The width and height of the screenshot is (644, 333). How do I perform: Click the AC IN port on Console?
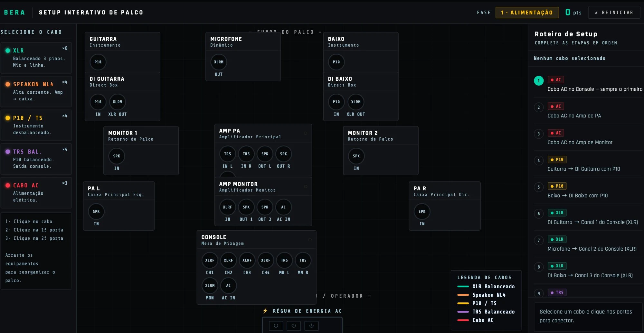pos(228,286)
